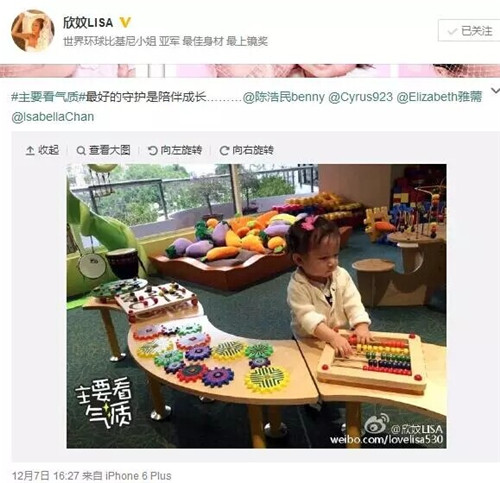This screenshot has width=500, height=483.
Task: Visit the @陈浩民benny mention
Action: [284, 97]
